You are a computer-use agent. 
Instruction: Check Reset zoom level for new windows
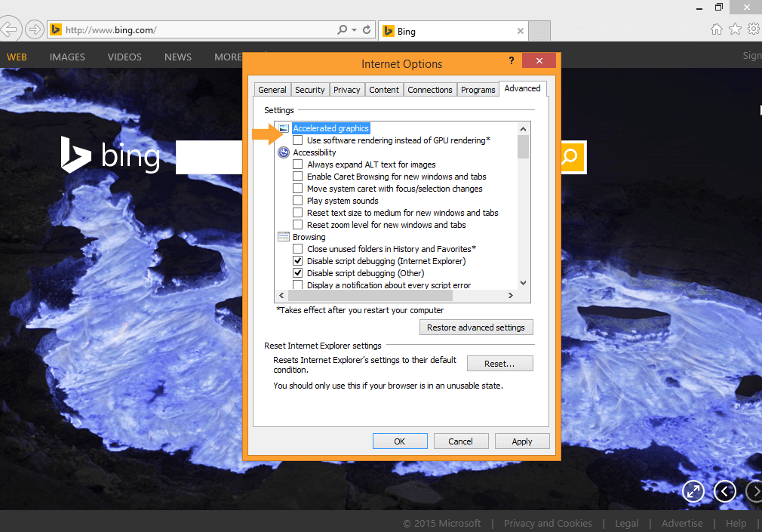(x=298, y=225)
